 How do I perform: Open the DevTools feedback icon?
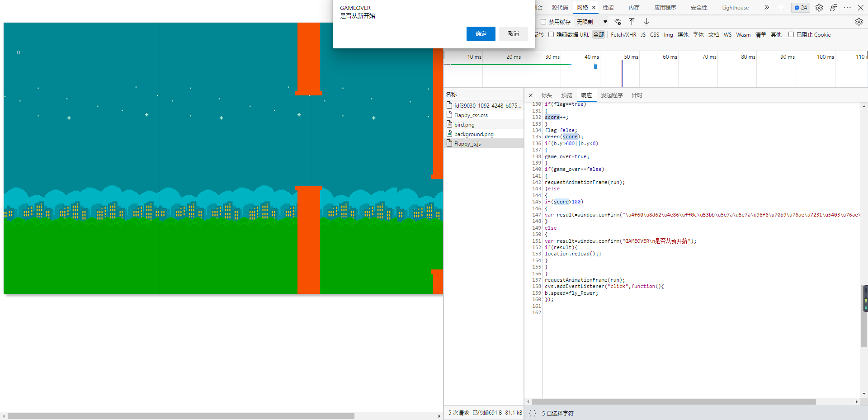(x=834, y=8)
